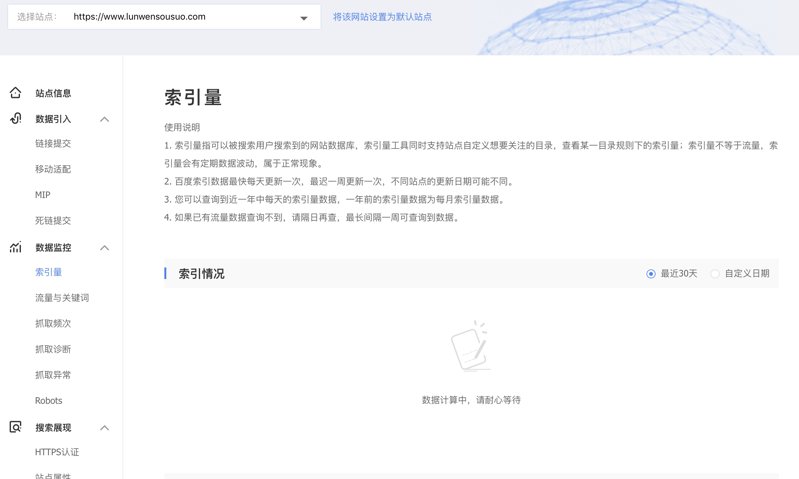Select the 索引量 sidebar item
The height and width of the screenshot is (479, 799).
pyautogui.click(x=48, y=272)
